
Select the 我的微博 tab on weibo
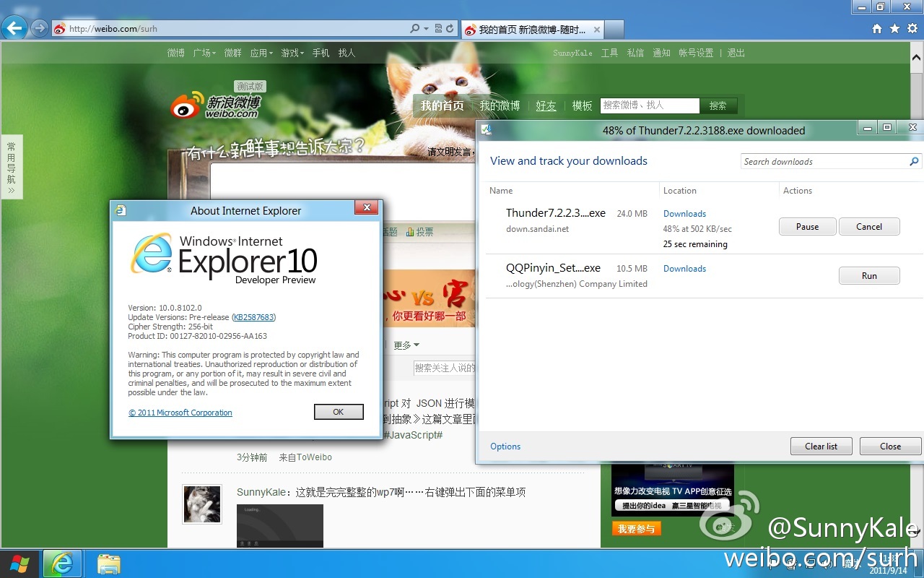click(500, 105)
